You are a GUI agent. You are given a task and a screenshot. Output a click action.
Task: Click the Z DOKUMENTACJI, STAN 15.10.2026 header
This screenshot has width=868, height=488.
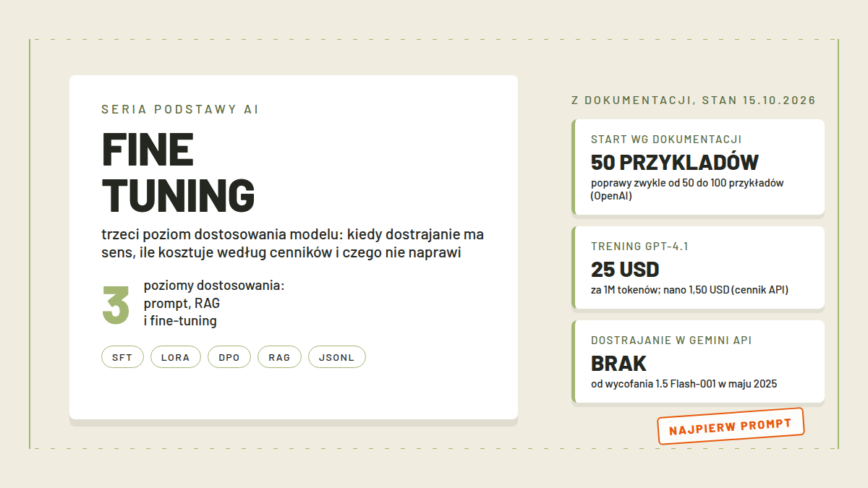694,100
